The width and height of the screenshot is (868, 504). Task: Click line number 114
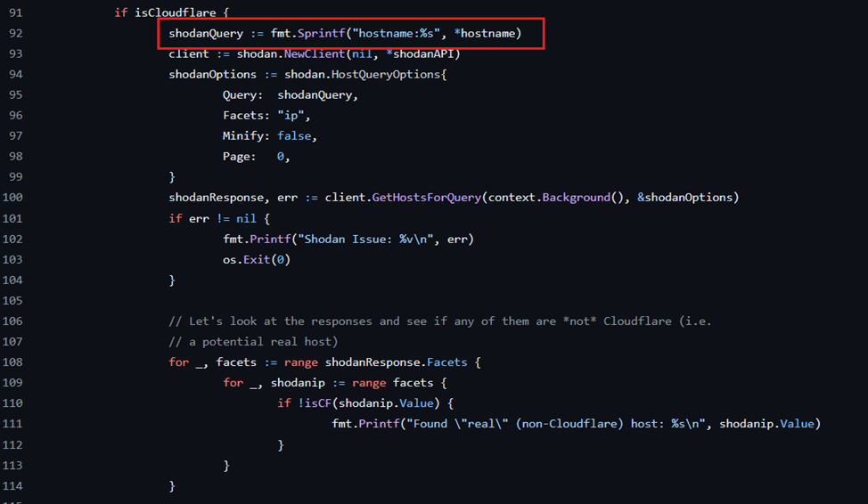[x=12, y=485]
